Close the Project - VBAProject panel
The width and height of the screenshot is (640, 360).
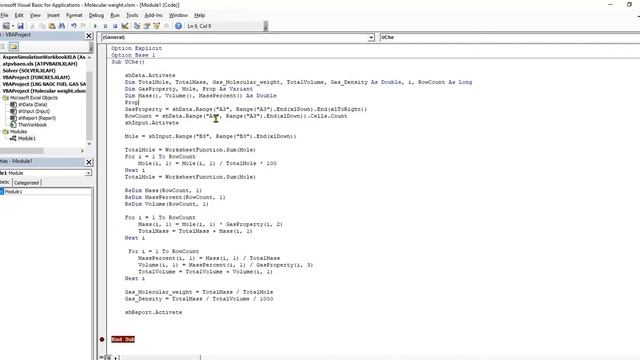pyautogui.click(x=89, y=36)
